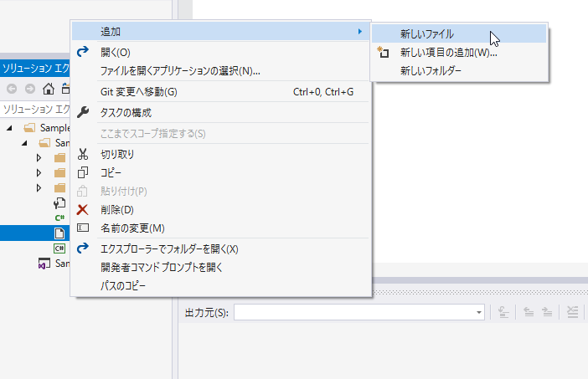Viewport: 588px width, 379px height.
Task: Select the selected blank file icon
Action: [x=59, y=233]
